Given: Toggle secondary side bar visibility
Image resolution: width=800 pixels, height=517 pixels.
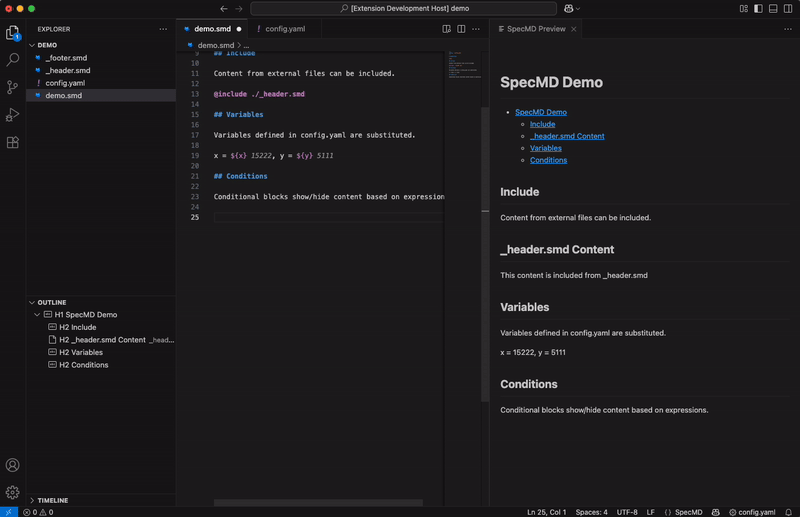Looking at the screenshot, I should [x=788, y=8].
